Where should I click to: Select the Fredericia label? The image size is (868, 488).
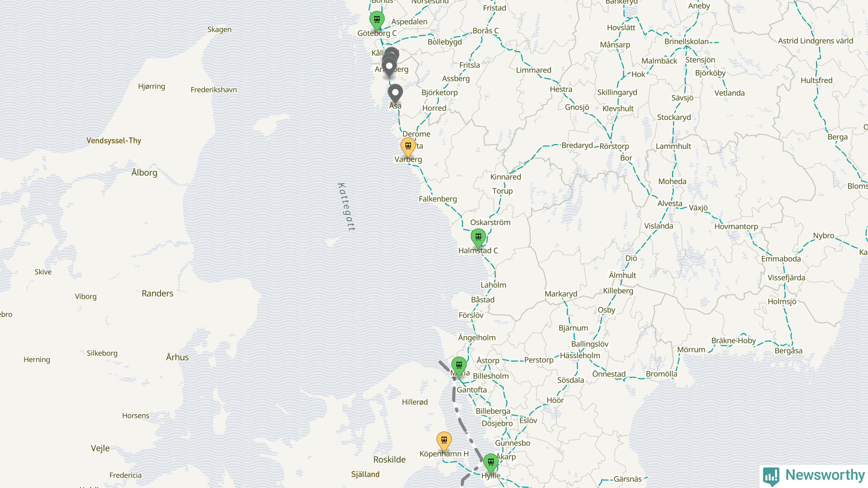[x=125, y=475]
